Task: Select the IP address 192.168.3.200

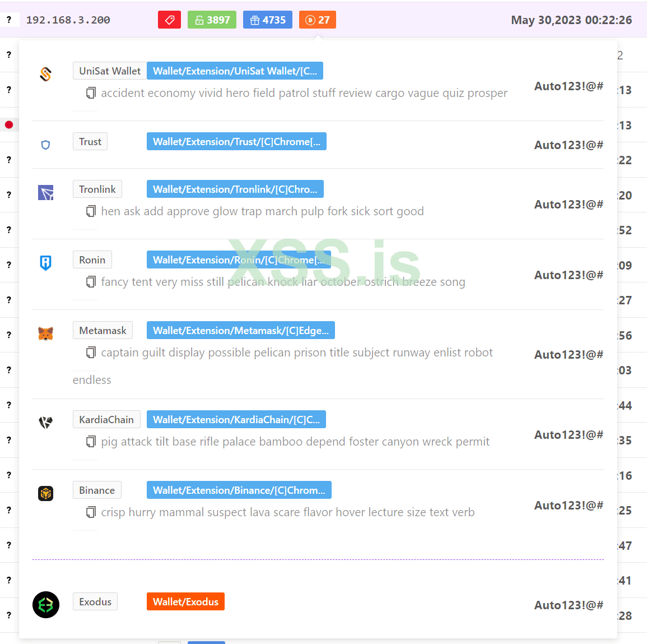Action: tap(68, 20)
